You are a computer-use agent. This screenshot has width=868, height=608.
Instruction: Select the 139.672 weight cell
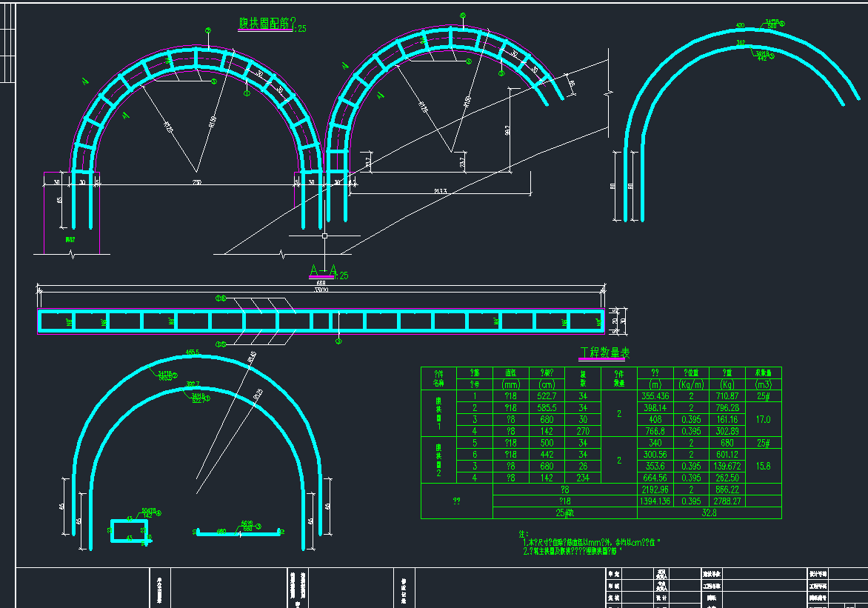tap(727, 466)
